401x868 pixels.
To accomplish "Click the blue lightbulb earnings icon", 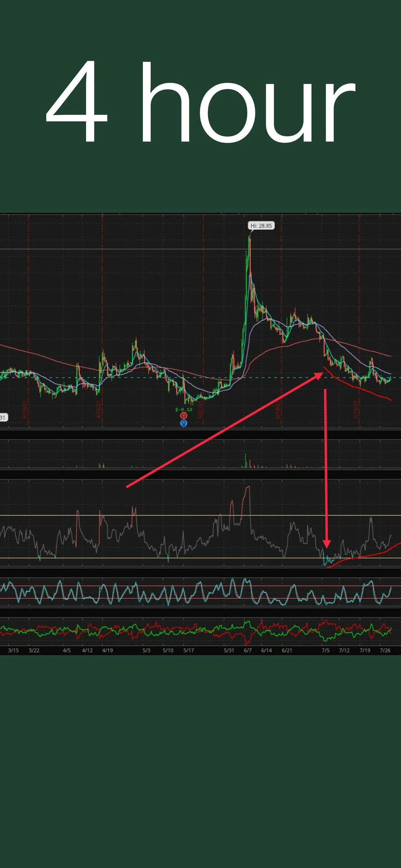I will 184,423.
